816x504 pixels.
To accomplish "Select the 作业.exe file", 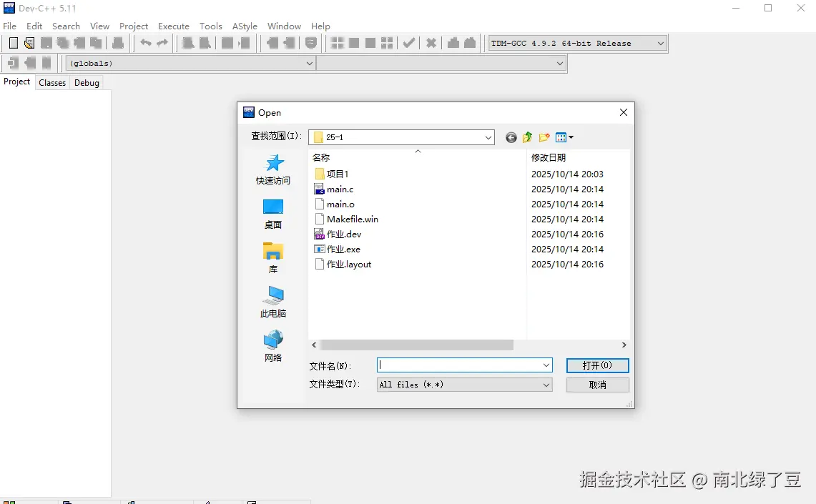I will tap(338, 249).
